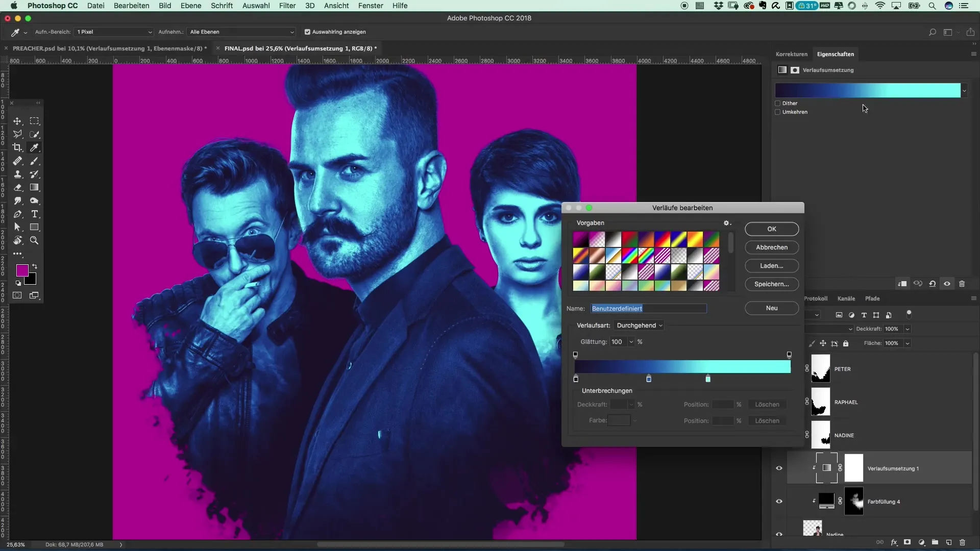Enable the Umkehren checkbox
Screen dimensions: 980x551
coord(778,112)
